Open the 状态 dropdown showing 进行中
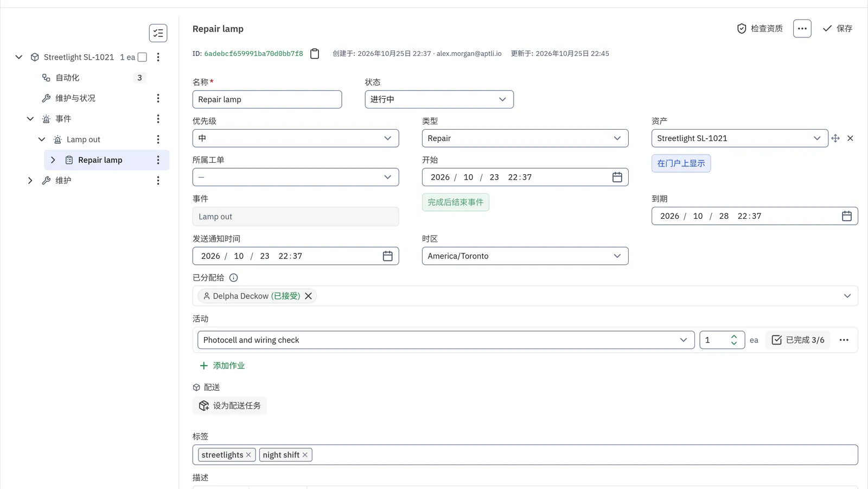This screenshot has width=868, height=489. [439, 99]
